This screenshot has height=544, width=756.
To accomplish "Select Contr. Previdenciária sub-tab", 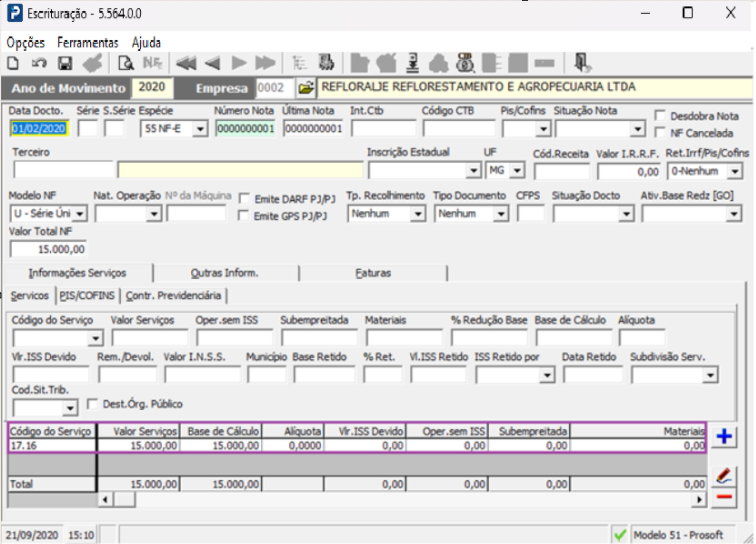I will (174, 296).
